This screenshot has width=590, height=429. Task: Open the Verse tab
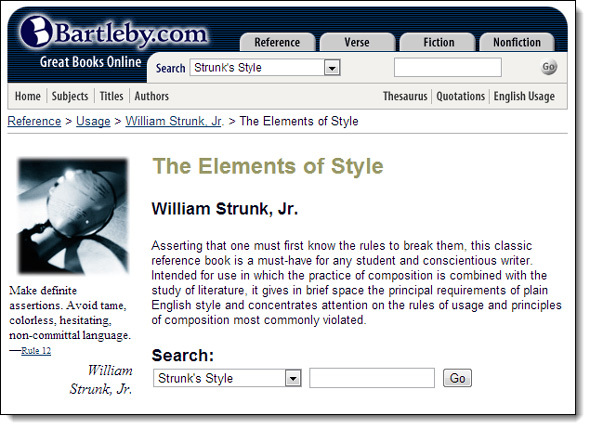coord(357,42)
